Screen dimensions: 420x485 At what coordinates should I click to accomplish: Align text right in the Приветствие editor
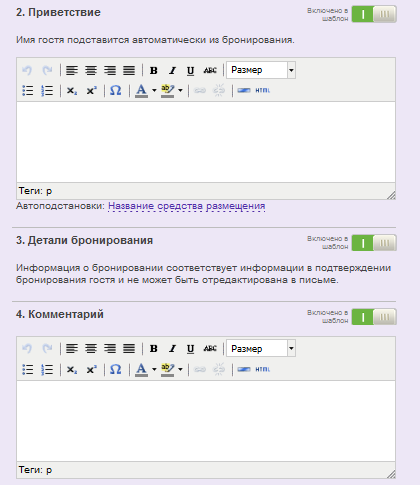110,70
